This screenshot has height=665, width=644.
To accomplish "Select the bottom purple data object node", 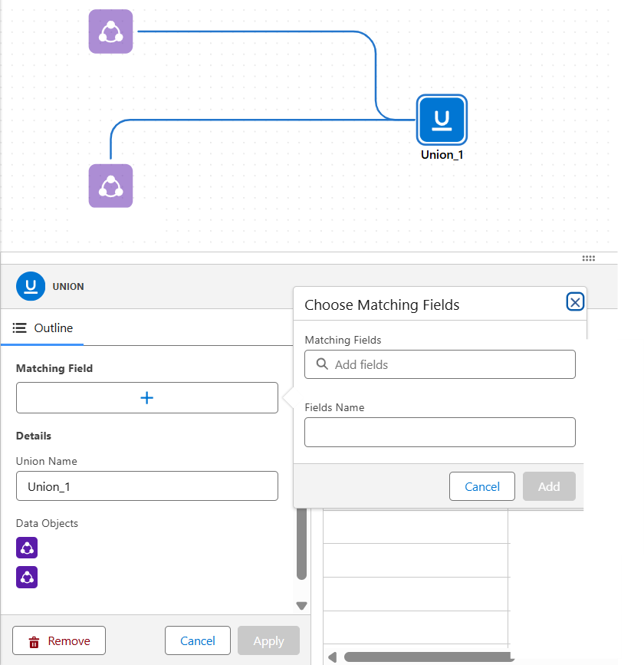I will [110, 186].
